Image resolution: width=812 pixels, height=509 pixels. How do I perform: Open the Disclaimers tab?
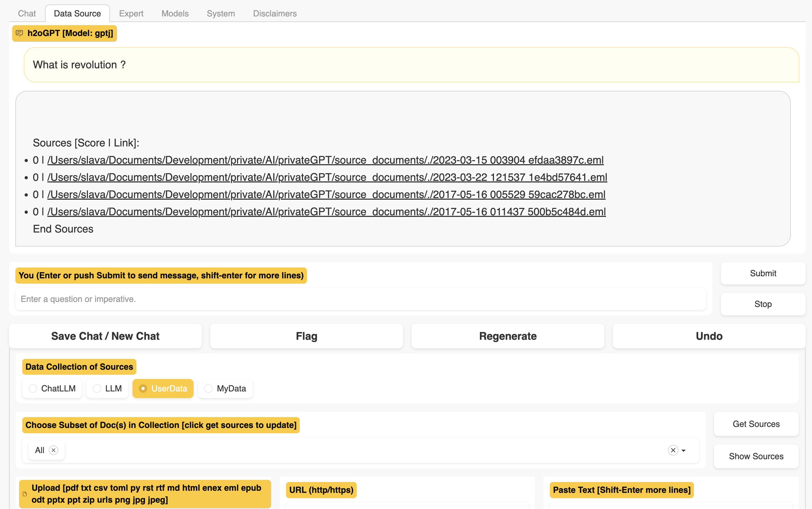pyautogui.click(x=275, y=14)
